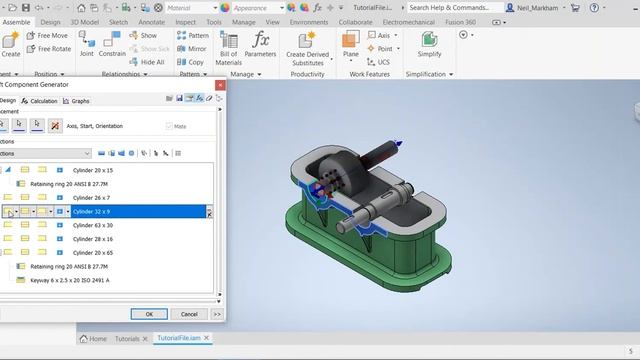
Task: Toggle the Mate checkbox
Action: tap(169, 126)
